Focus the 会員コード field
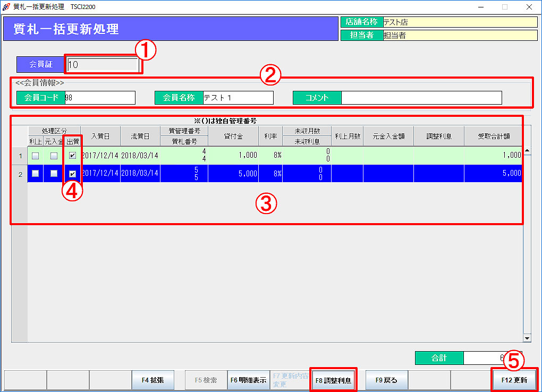Viewport: 542px width, 392px height. tap(100, 98)
